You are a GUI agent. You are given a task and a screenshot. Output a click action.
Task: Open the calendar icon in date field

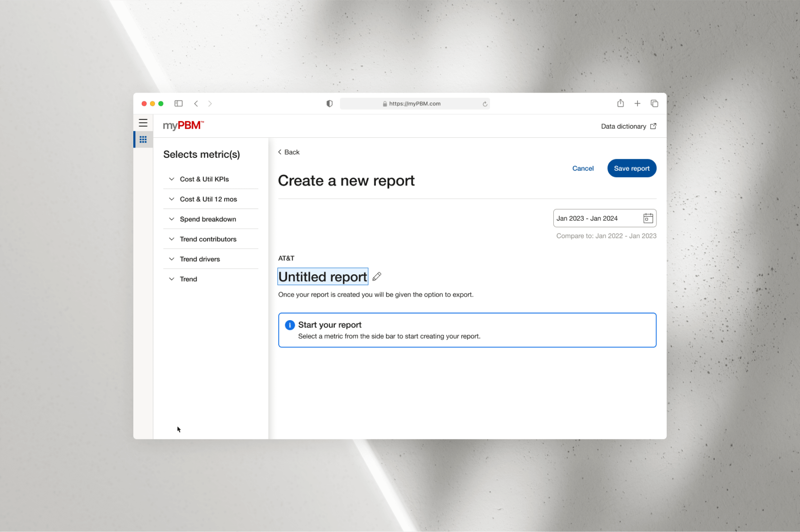(648, 218)
